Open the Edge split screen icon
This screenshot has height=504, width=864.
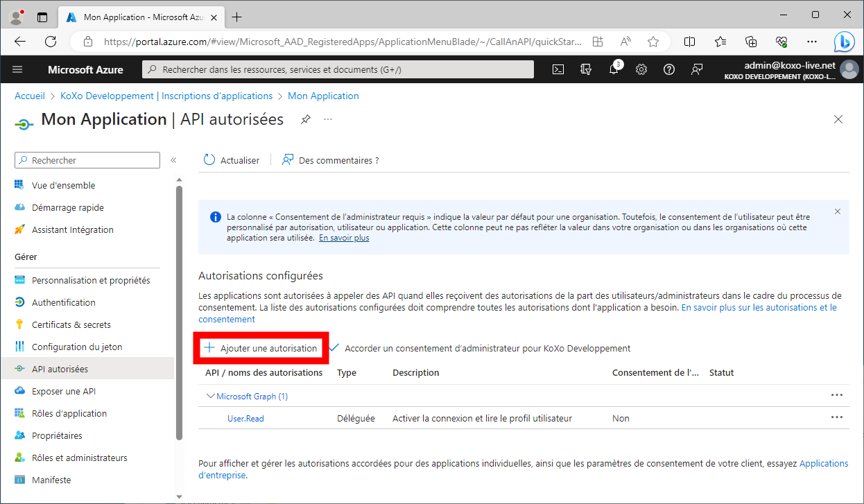tap(689, 42)
